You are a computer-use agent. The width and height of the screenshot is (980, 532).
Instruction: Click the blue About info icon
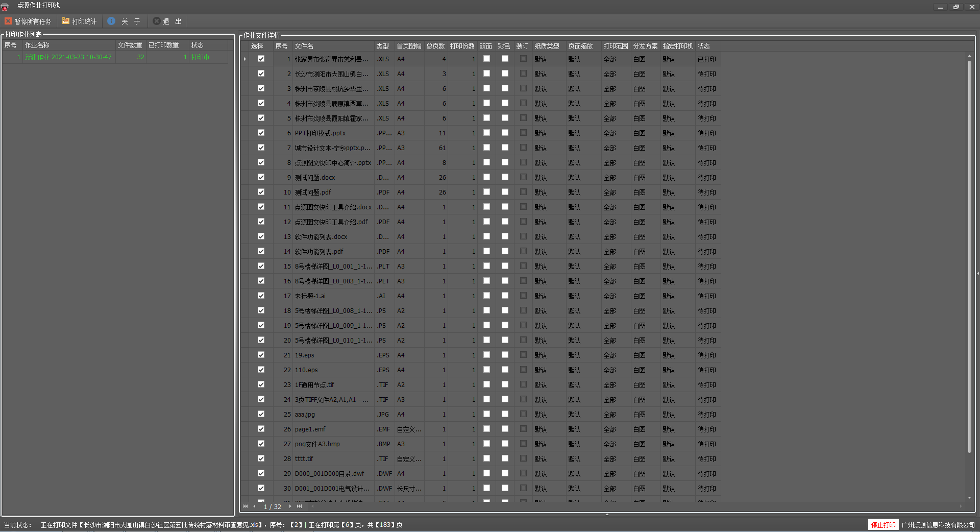pyautogui.click(x=111, y=21)
